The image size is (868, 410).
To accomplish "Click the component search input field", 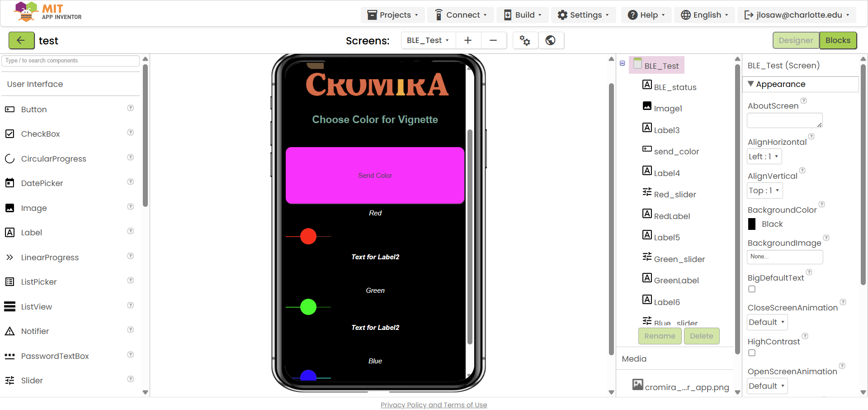I will click(71, 61).
